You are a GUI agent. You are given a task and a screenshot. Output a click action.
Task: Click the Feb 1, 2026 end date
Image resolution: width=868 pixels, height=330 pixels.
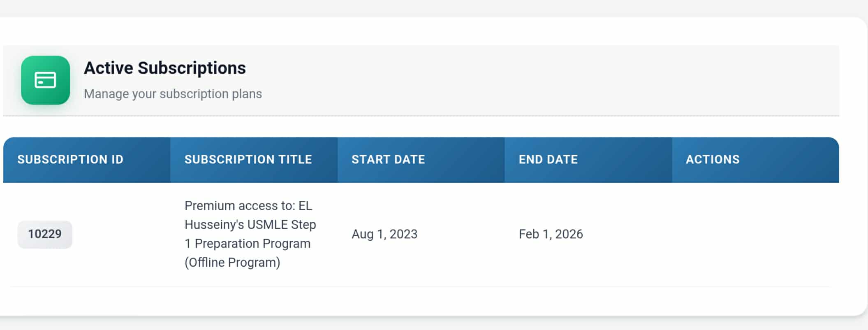pyautogui.click(x=551, y=234)
